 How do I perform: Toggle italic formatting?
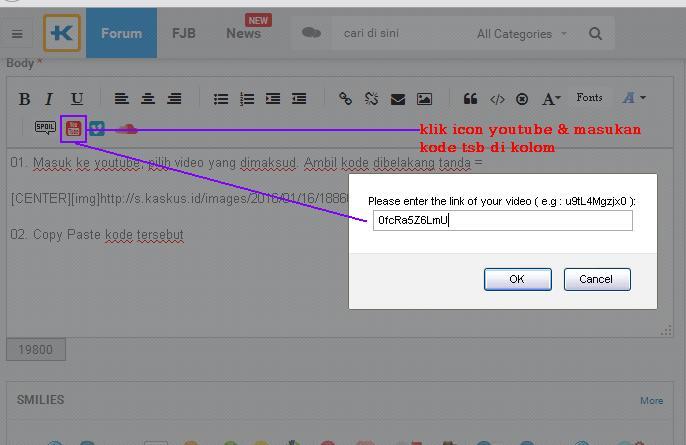pyautogui.click(x=49, y=99)
